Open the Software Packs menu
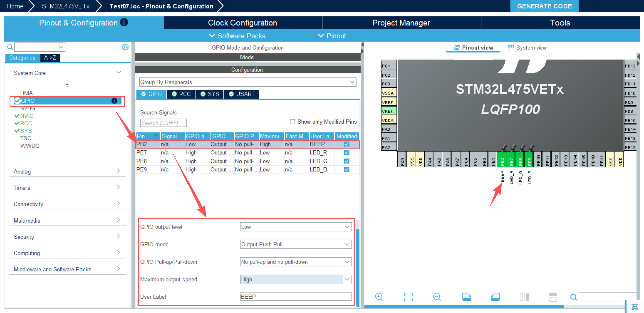This screenshot has width=644, height=313. (x=237, y=36)
